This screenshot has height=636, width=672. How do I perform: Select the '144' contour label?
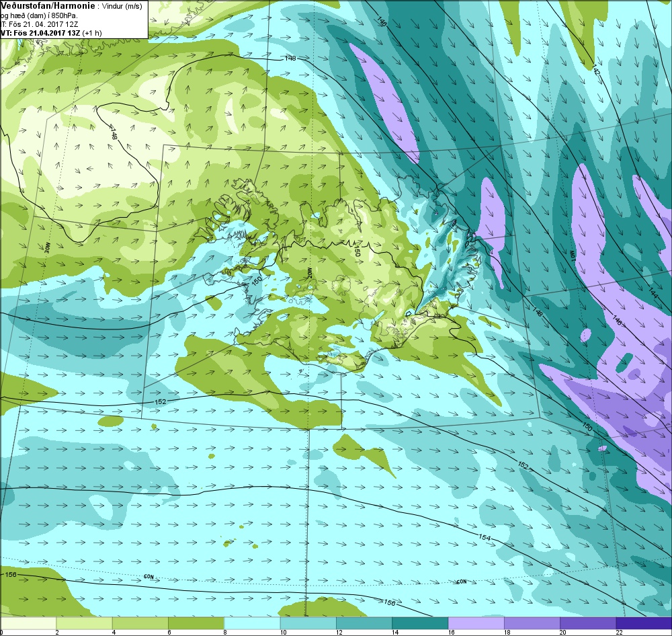click(x=653, y=293)
